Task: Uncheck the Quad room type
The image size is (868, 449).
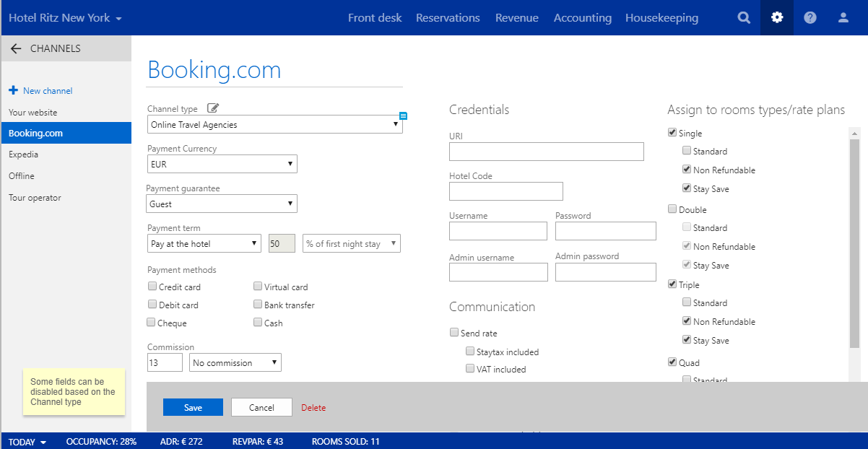Action: pos(672,362)
